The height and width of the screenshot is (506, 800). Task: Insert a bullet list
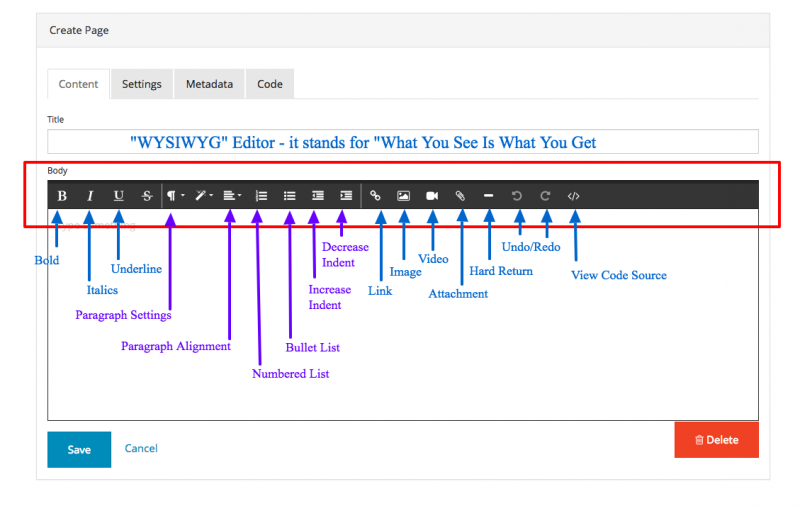click(289, 196)
